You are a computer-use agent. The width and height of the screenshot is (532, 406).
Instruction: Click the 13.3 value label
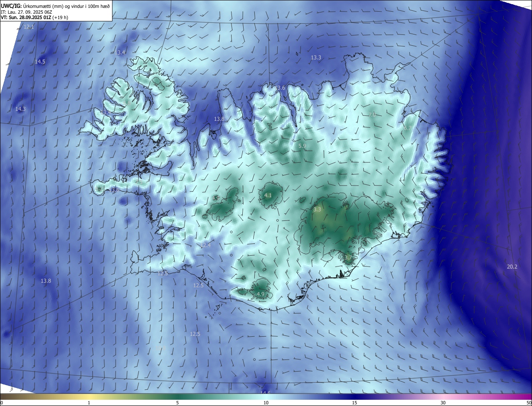[316, 57]
